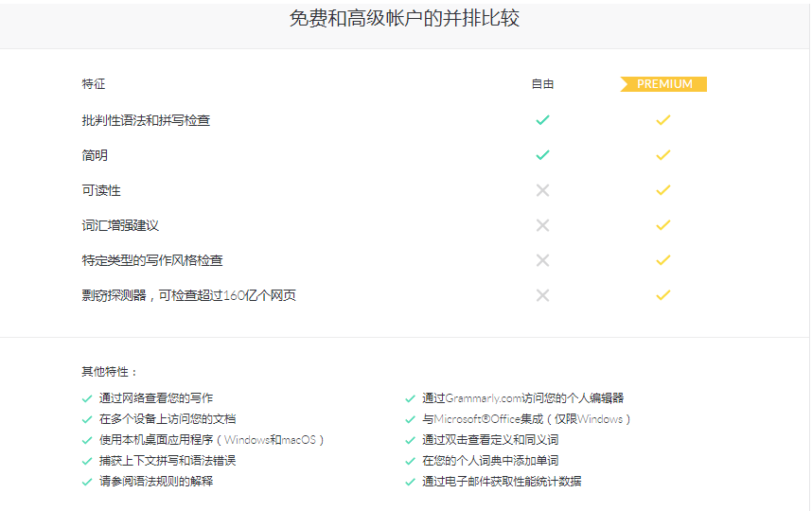The width and height of the screenshot is (812, 511).
Task: Click the 简明 feature label
Action: click(95, 155)
